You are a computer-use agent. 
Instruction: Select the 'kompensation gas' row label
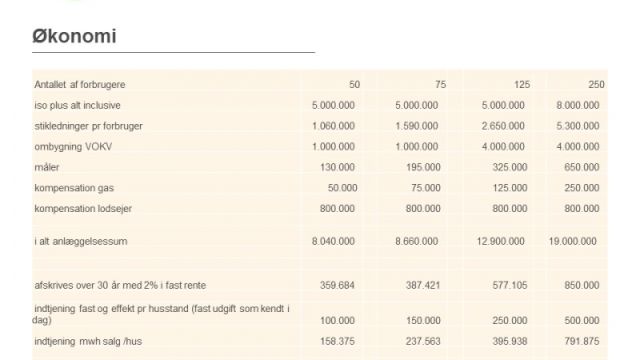pyautogui.click(x=74, y=188)
